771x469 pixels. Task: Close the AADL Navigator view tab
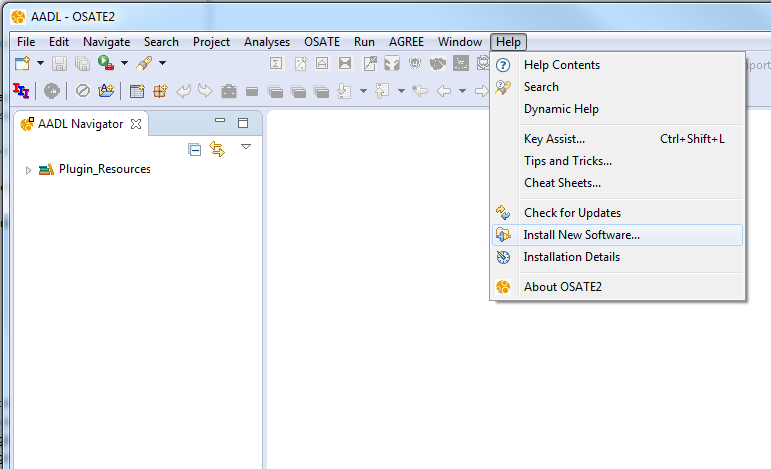[x=136, y=124]
